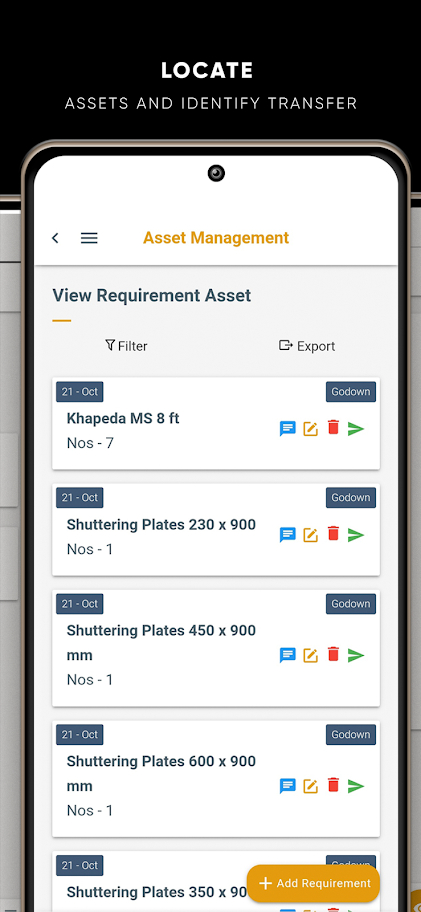Tap the back arrow in header
The image size is (421, 912).
55,238
